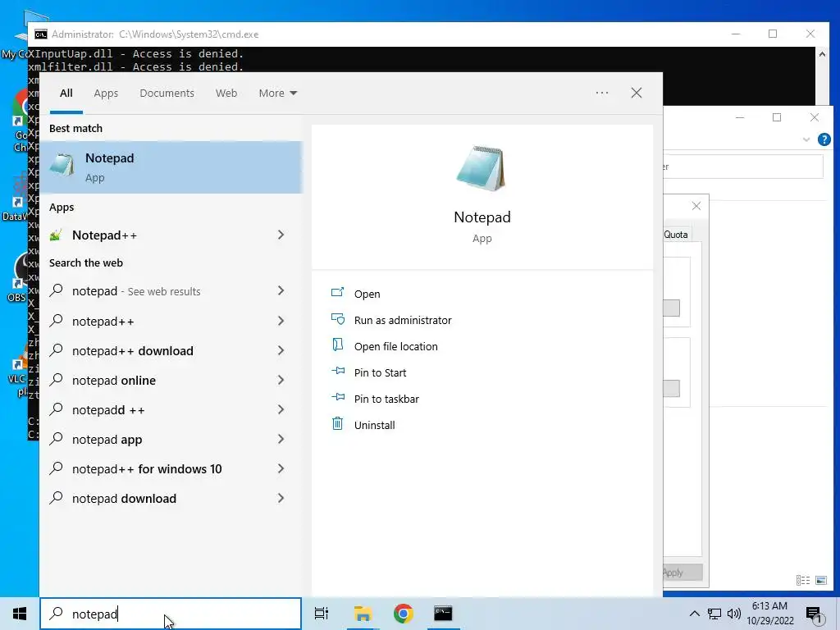Expand the 'notepad++' web suggestion arrow
840x630 pixels.
[281, 321]
